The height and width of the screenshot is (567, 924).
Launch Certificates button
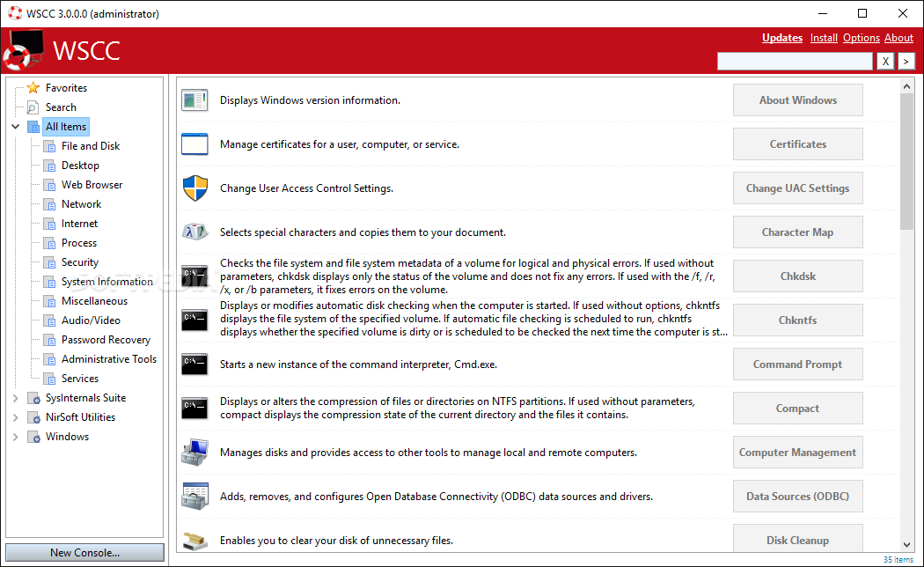pyautogui.click(x=798, y=144)
